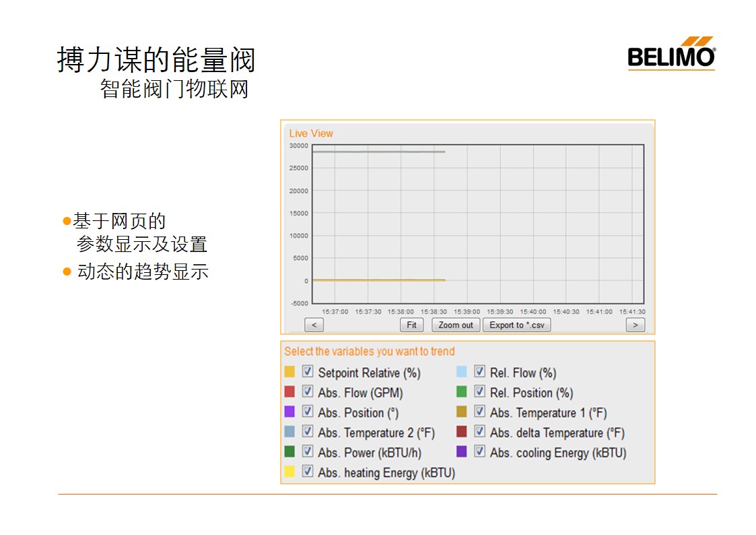Click the Live View chart area

click(478, 224)
